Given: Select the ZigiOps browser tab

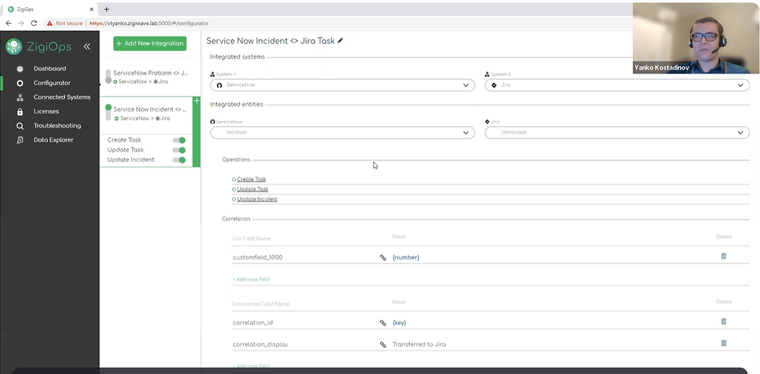Looking at the screenshot, I should click(49, 9).
